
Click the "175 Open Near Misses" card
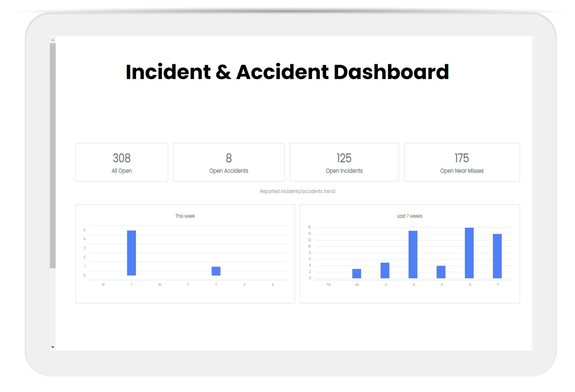(462, 162)
